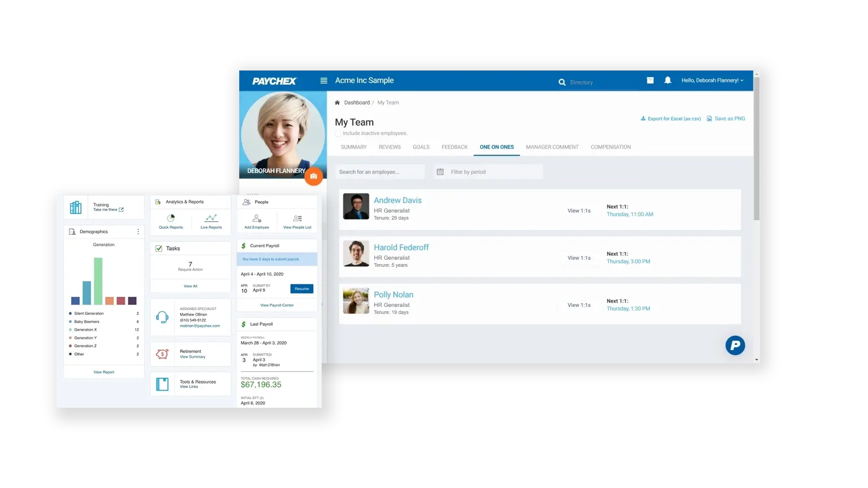The width and height of the screenshot is (868, 488).
Task: Expand the Hello, Deborah Flannery user dropdown
Action: click(x=712, y=80)
